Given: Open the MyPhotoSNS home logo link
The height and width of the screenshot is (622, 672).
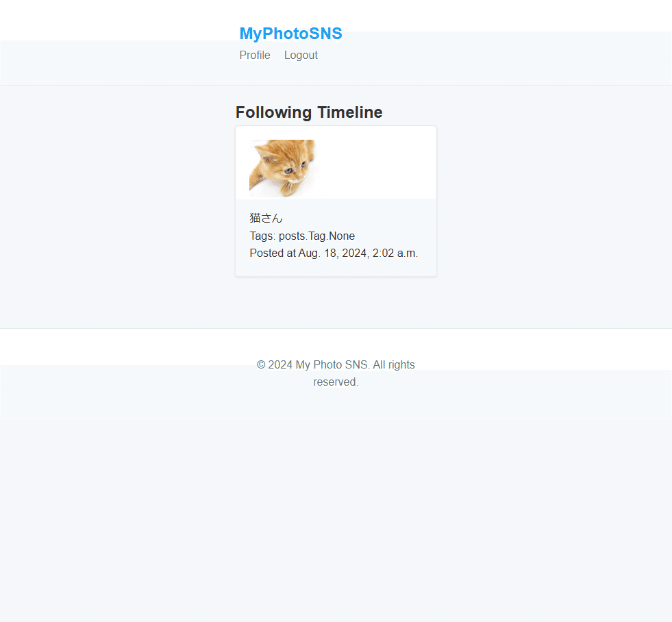Looking at the screenshot, I should coord(290,34).
